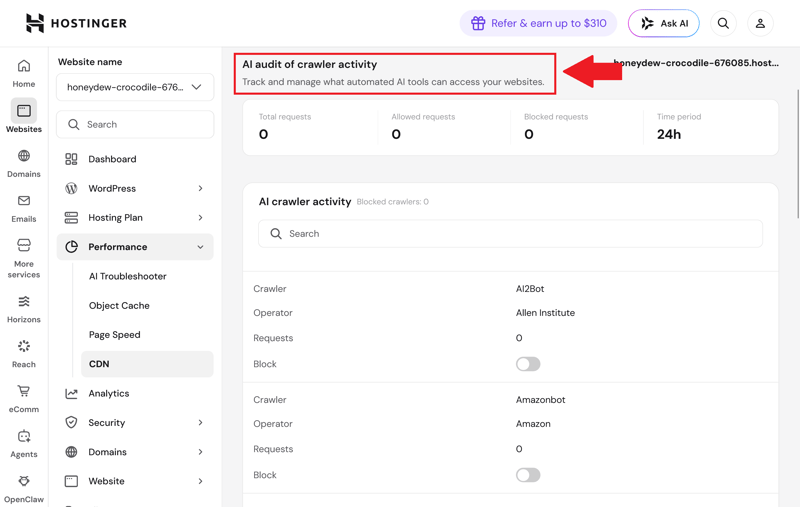Click the Amazonbot crawler name
The height and width of the screenshot is (507, 800).
pos(540,400)
